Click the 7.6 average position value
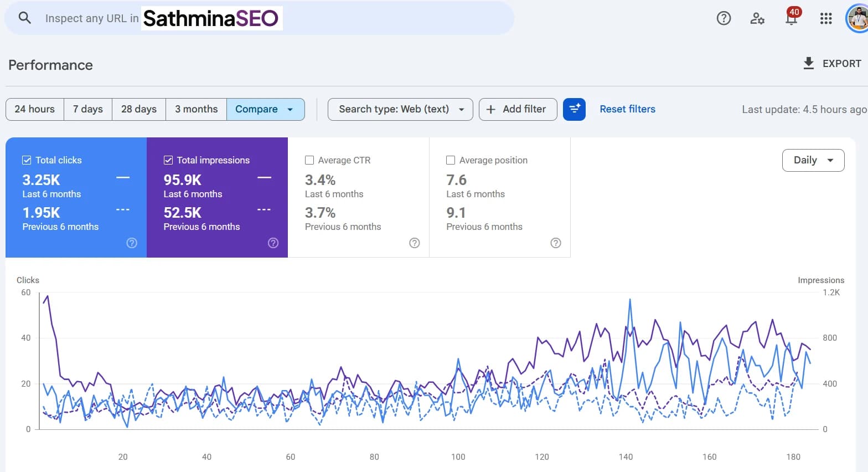 [457, 180]
